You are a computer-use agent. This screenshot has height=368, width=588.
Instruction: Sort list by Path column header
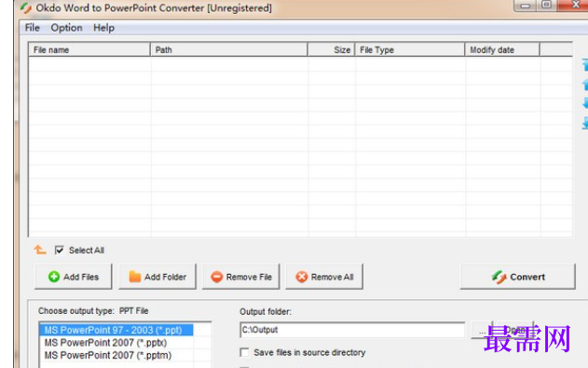coord(228,49)
